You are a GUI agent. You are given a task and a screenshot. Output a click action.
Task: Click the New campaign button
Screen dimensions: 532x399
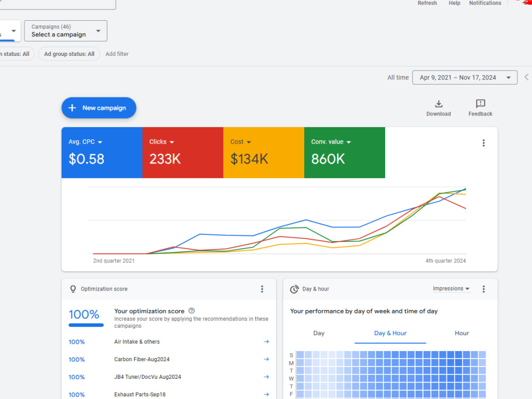click(x=99, y=108)
